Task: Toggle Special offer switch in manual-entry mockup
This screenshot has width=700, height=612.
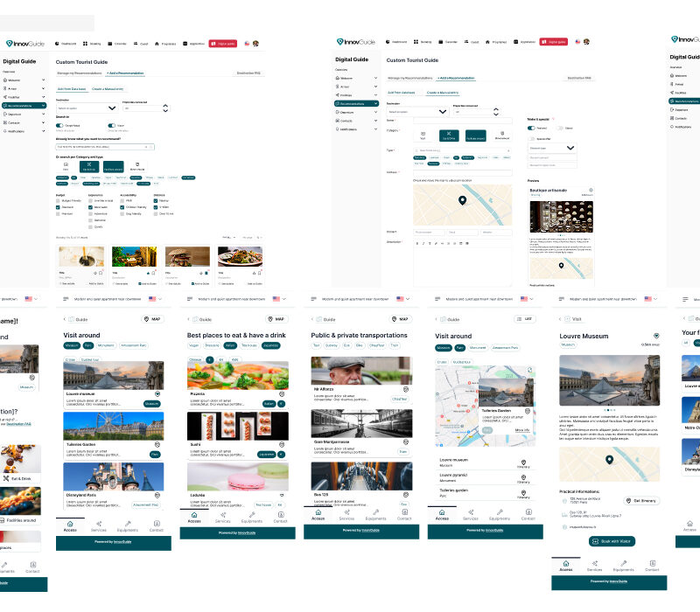Action: click(x=532, y=139)
